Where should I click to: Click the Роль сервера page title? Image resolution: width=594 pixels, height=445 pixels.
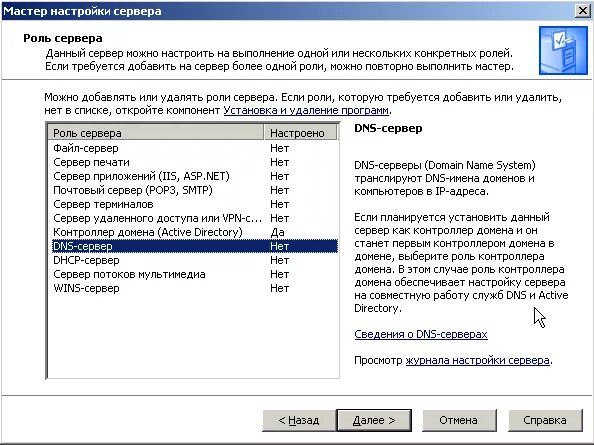click(63, 38)
